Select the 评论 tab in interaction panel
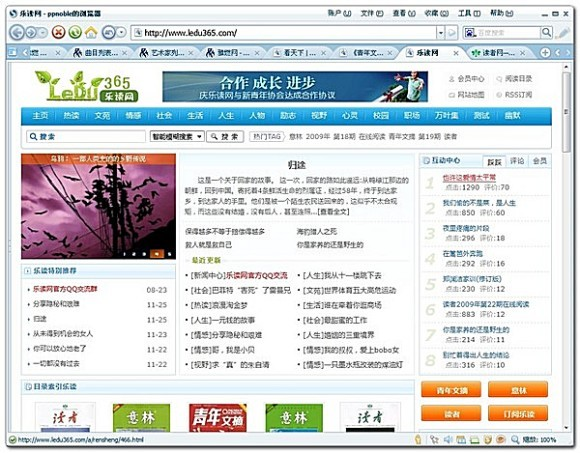The width and height of the screenshot is (580, 453). (x=517, y=161)
